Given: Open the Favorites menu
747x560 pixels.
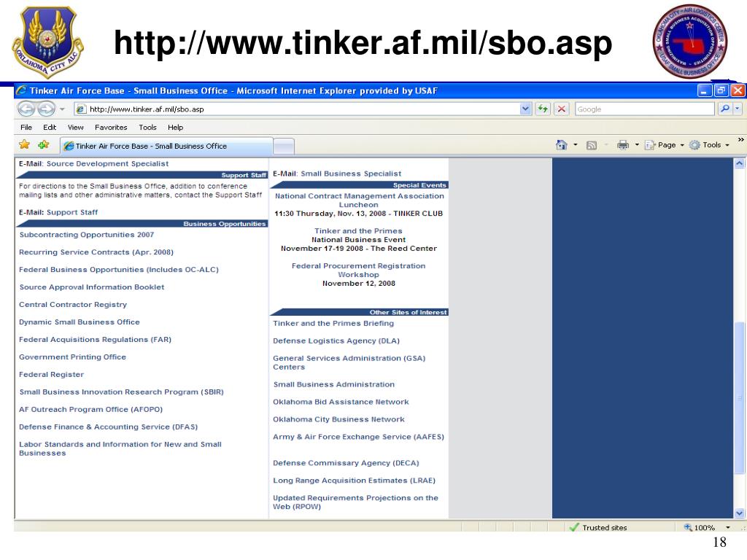Looking at the screenshot, I should coord(111,127).
